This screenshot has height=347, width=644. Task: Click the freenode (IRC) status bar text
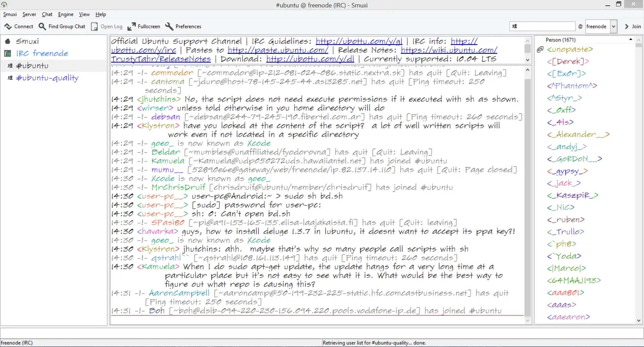click(x=17, y=343)
